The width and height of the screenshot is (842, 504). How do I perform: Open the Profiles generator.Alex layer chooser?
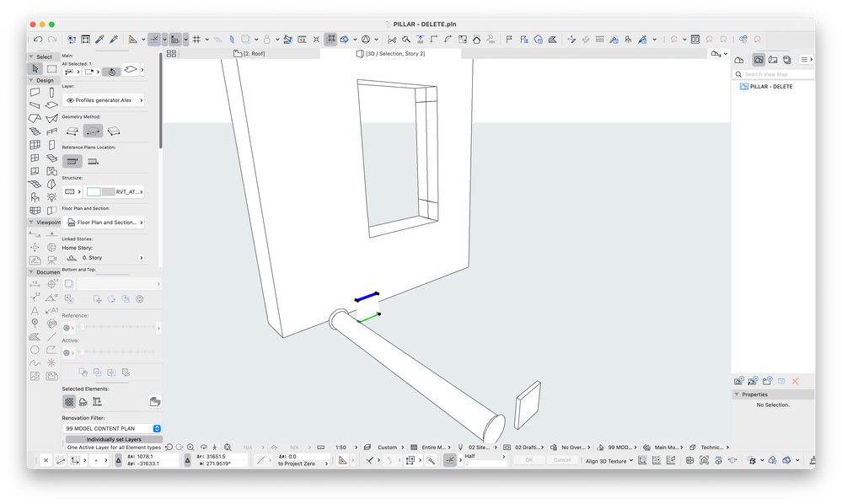[x=104, y=100]
